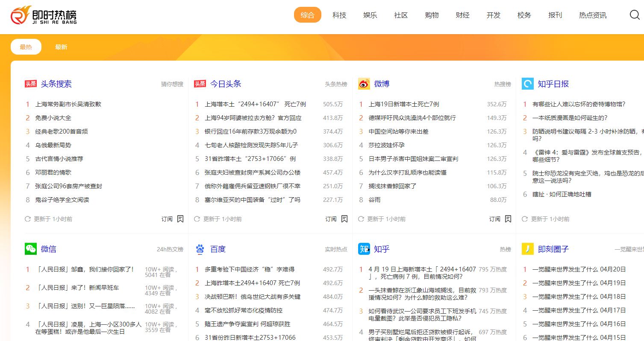Open Weibo topic 谷雨
The image size is (644, 341).
(x=375, y=200)
